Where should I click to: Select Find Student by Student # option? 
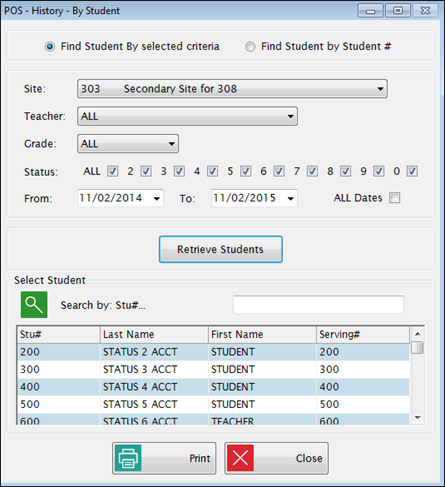[x=250, y=47]
